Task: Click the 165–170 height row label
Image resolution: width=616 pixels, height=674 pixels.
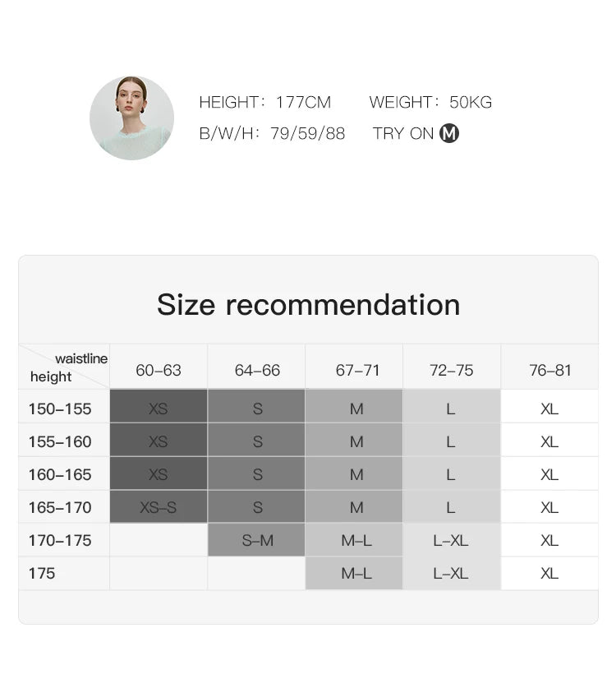Action: click(x=60, y=507)
